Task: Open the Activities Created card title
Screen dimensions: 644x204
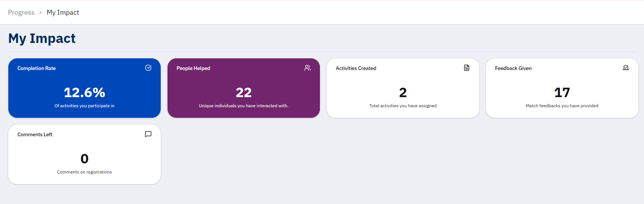Action: 356,68
